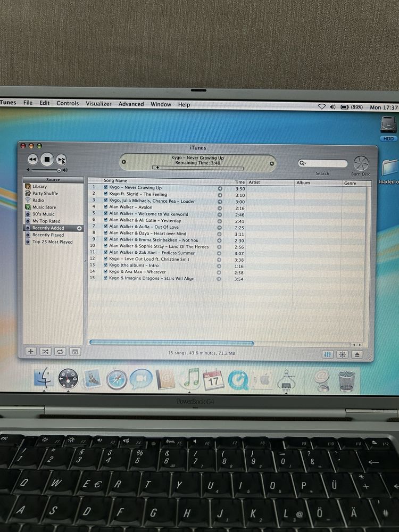The image size is (399, 532).
Task: Show or hide artwork panel button
Action: (x=75, y=352)
